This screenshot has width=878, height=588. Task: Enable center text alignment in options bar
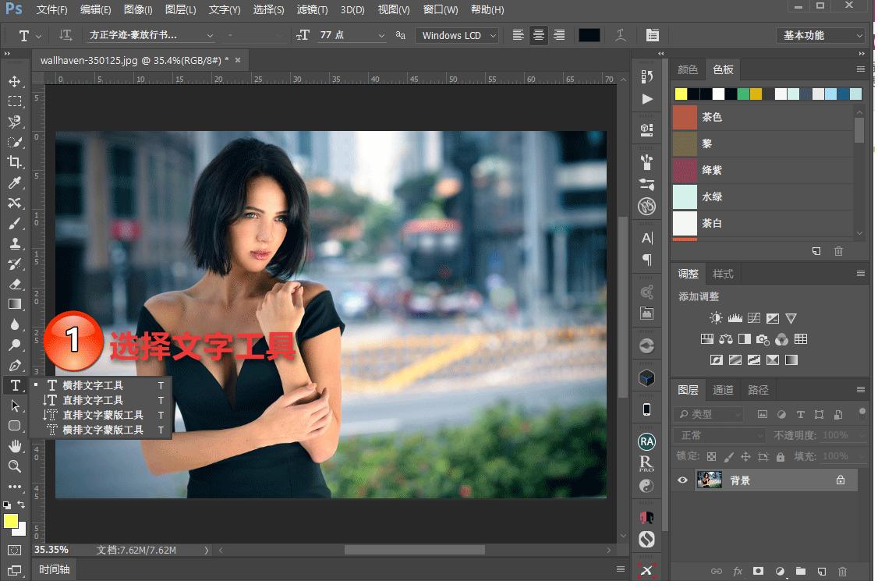pos(538,35)
